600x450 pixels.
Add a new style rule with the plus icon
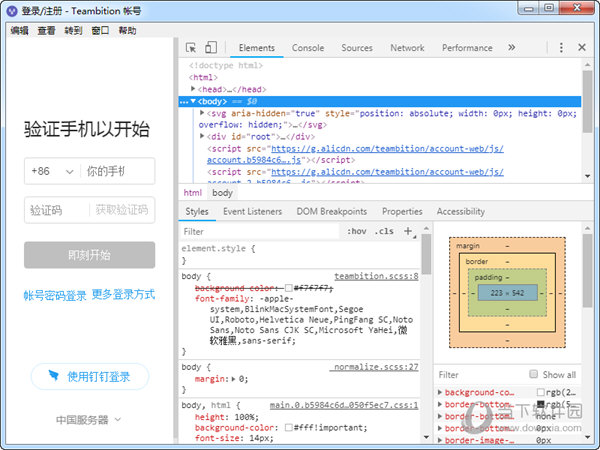pyautogui.click(x=408, y=231)
